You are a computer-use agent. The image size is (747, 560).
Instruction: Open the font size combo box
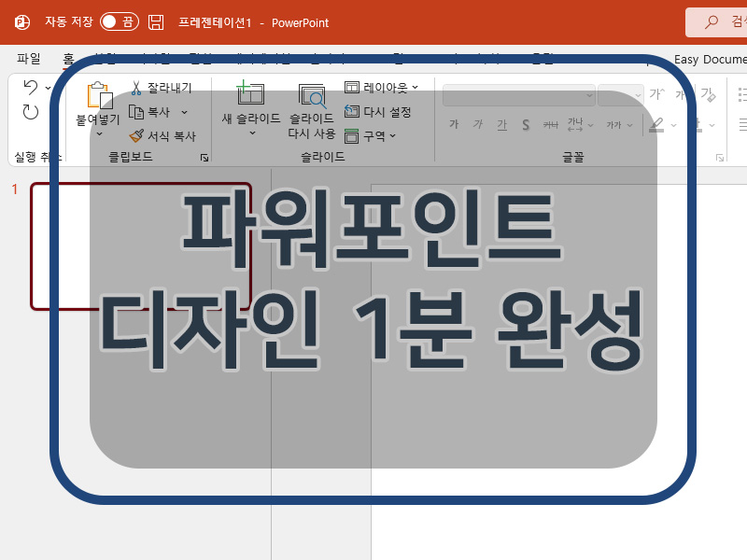(620, 95)
